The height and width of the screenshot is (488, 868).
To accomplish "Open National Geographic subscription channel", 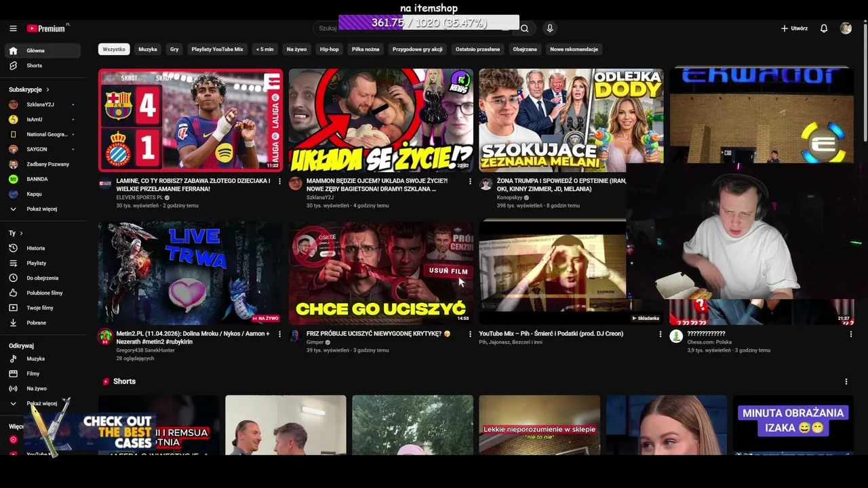I will pyautogui.click(x=43, y=134).
